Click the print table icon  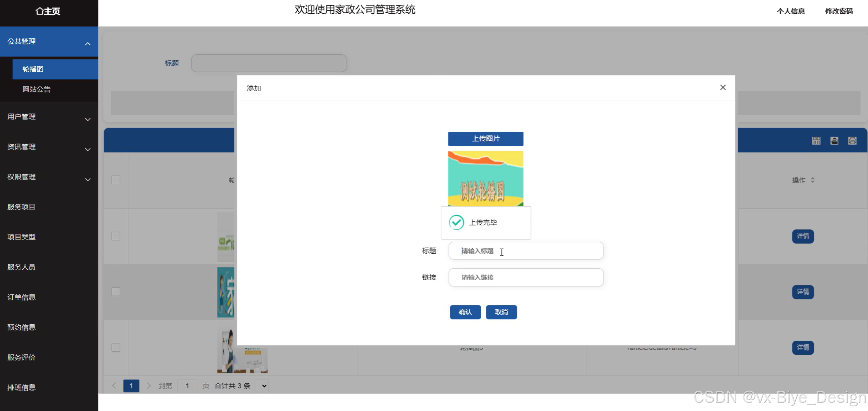point(852,141)
